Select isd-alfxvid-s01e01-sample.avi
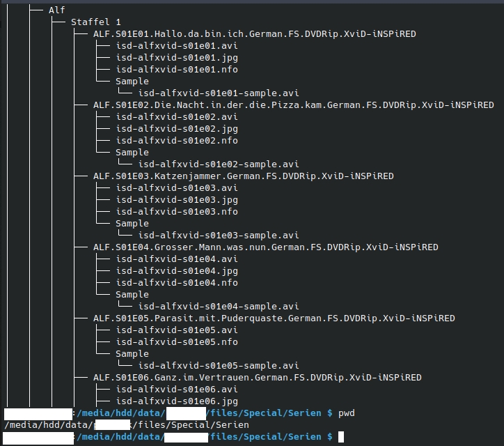This screenshot has width=504, height=446. (x=219, y=93)
